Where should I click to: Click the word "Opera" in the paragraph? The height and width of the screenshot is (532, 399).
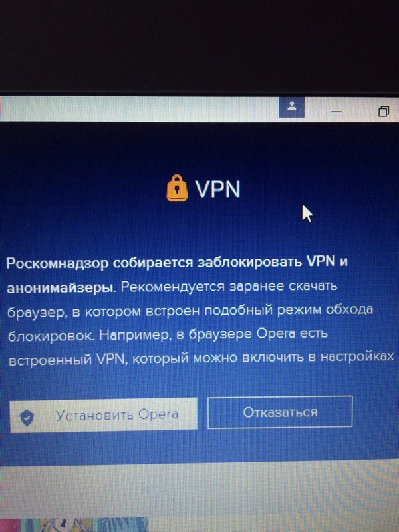point(275,334)
